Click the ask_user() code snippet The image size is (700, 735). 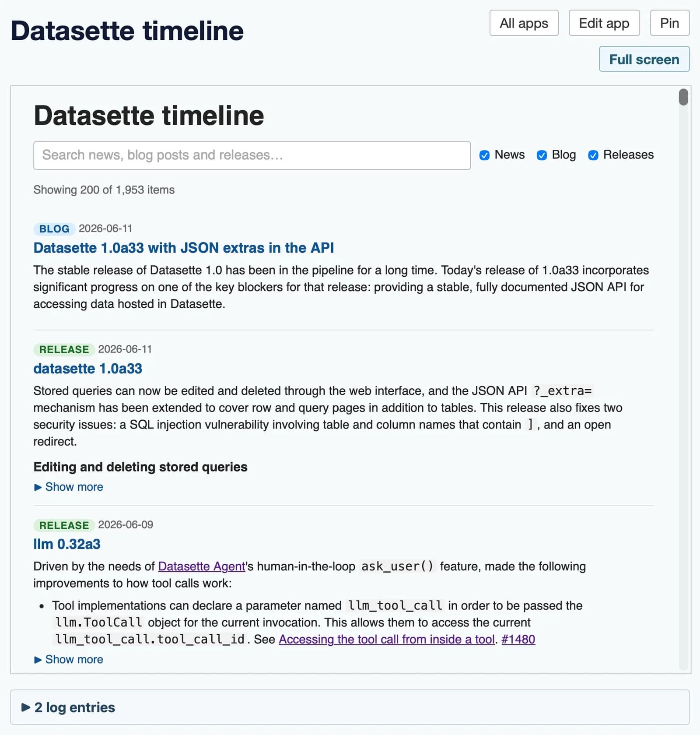click(397, 566)
